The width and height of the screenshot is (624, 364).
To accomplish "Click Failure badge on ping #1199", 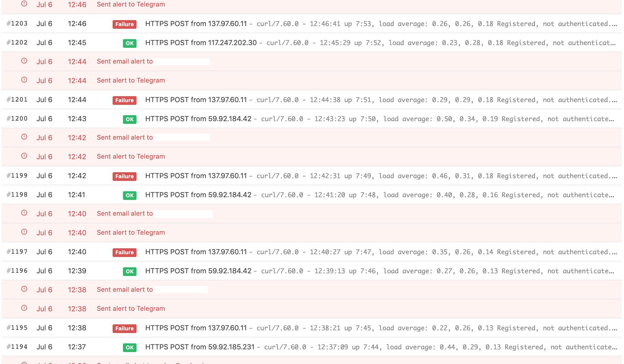I will [x=125, y=176].
